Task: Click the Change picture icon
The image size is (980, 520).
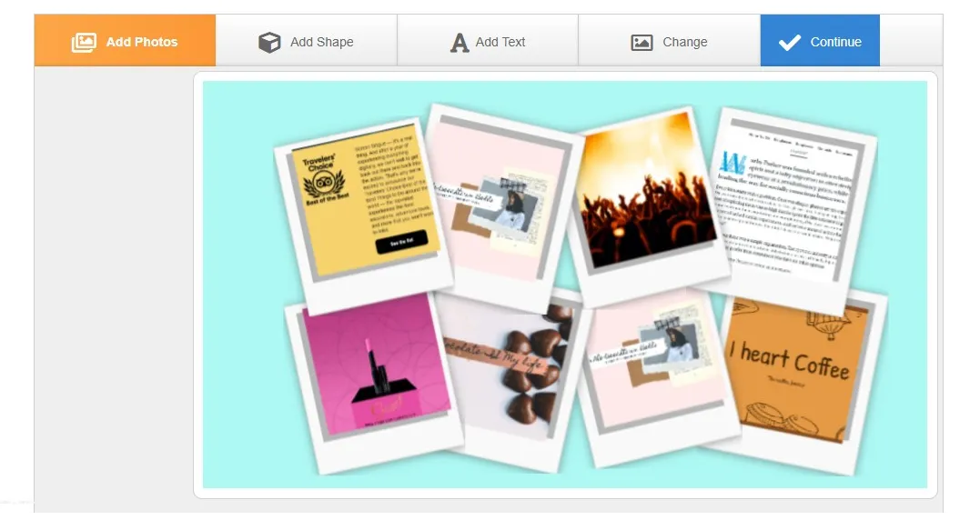Action: click(x=642, y=43)
